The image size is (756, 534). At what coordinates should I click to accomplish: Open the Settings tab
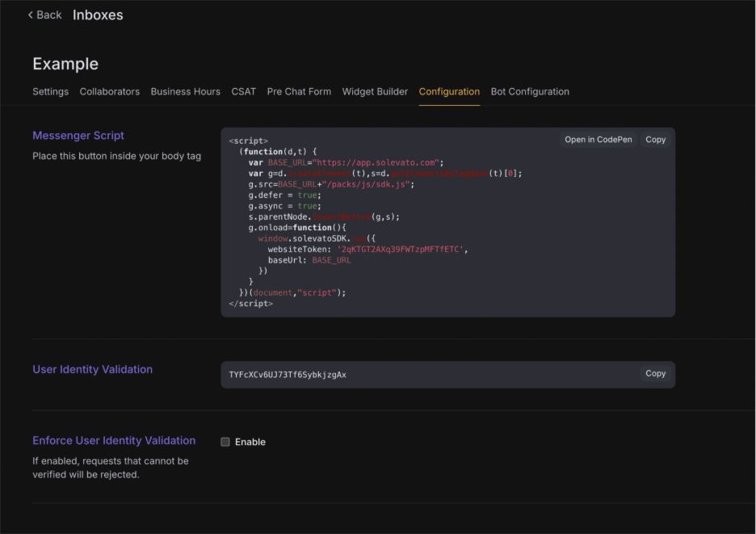pyautogui.click(x=51, y=91)
